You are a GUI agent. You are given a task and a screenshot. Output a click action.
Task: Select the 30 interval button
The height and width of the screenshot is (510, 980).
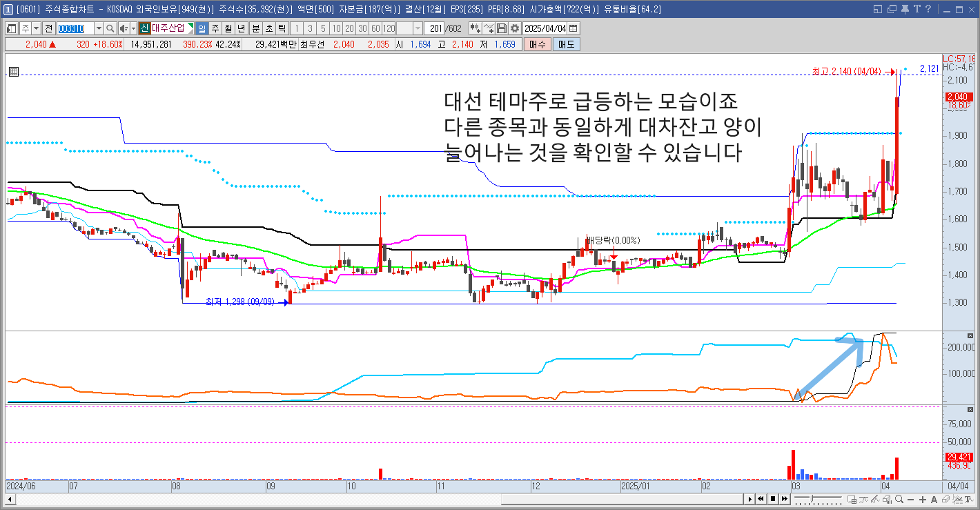(362, 28)
